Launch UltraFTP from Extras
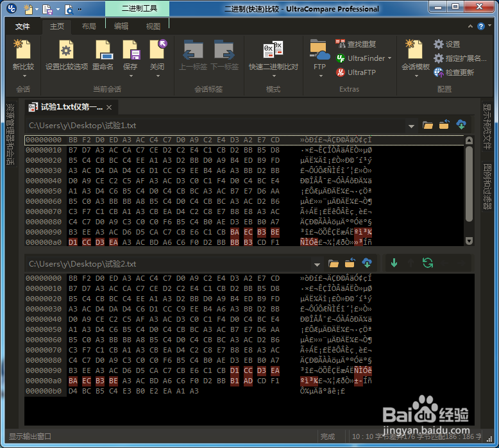Viewport: 499px width, 448px height. (x=356, y=72)
